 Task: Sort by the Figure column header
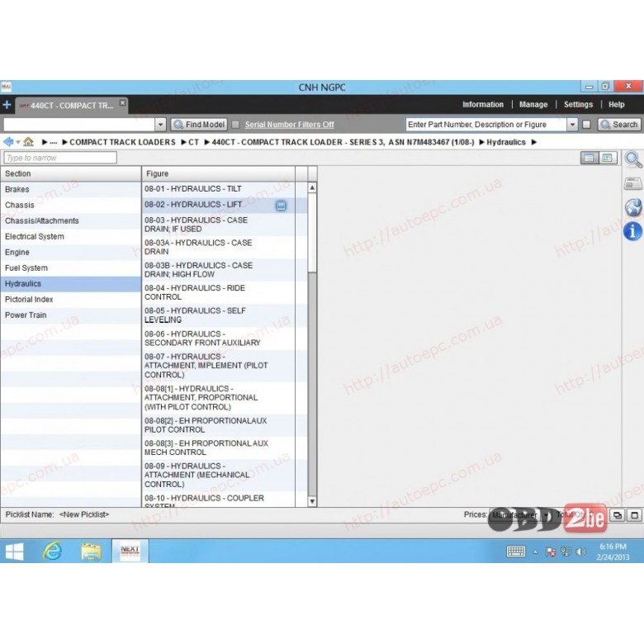(219, 173)
